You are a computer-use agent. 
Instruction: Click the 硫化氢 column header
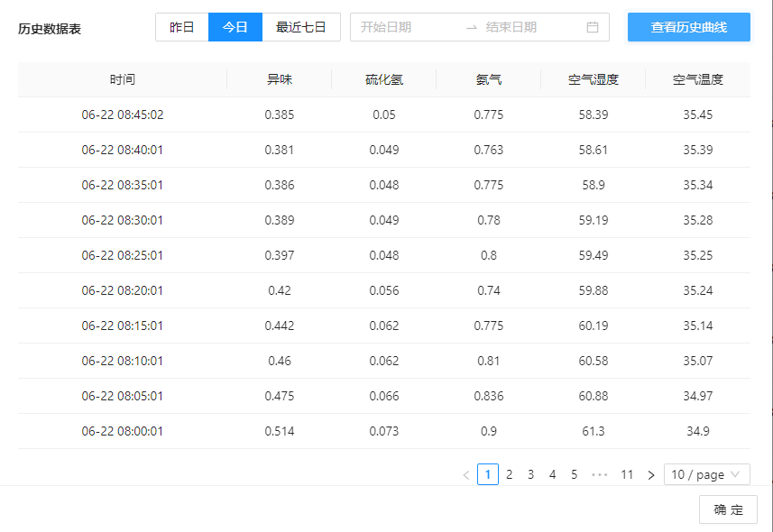coord(384,79)
